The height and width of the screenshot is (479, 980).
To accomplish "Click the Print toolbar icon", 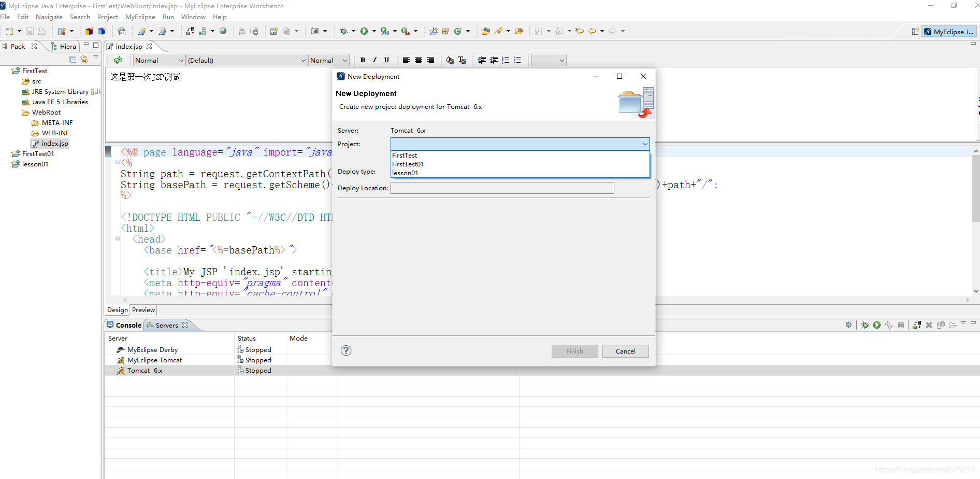I will [x=41, y=31].
